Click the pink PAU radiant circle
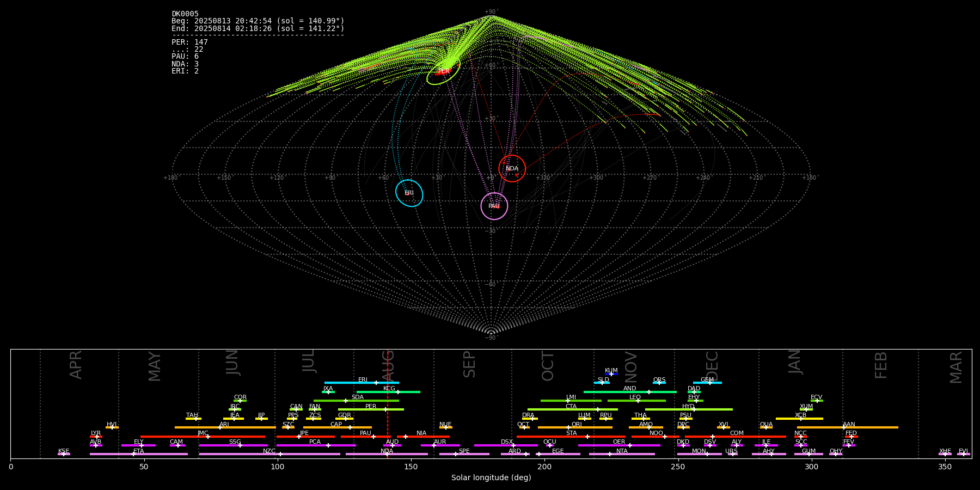Viewport: 980px width, 490px height. coord(494,206)
